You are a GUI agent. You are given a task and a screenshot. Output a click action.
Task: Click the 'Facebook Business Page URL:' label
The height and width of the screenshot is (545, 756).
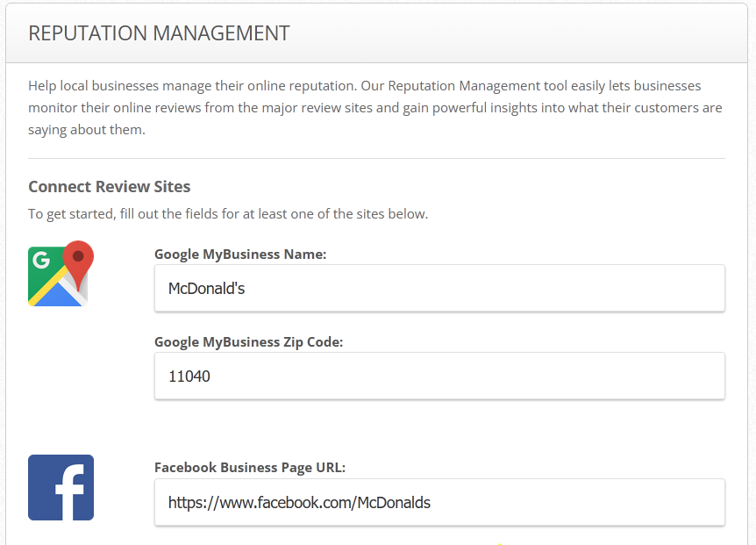click(x=250, y=468)
